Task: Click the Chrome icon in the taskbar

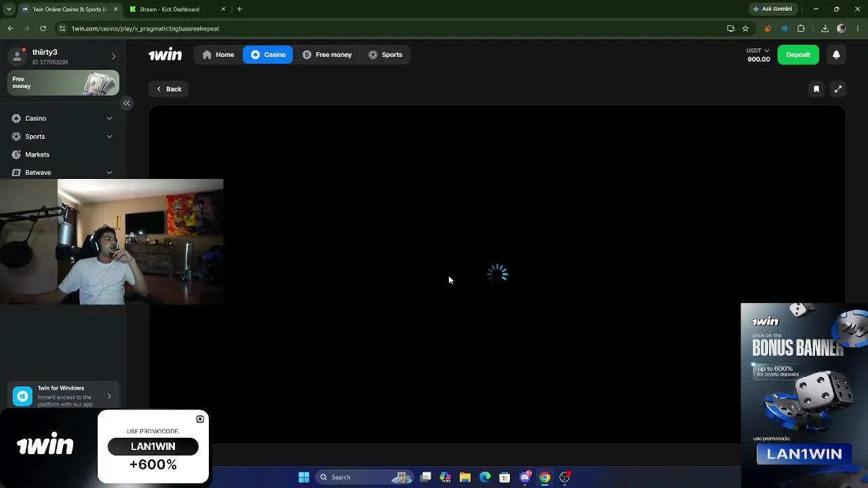Action: [545, 477]
